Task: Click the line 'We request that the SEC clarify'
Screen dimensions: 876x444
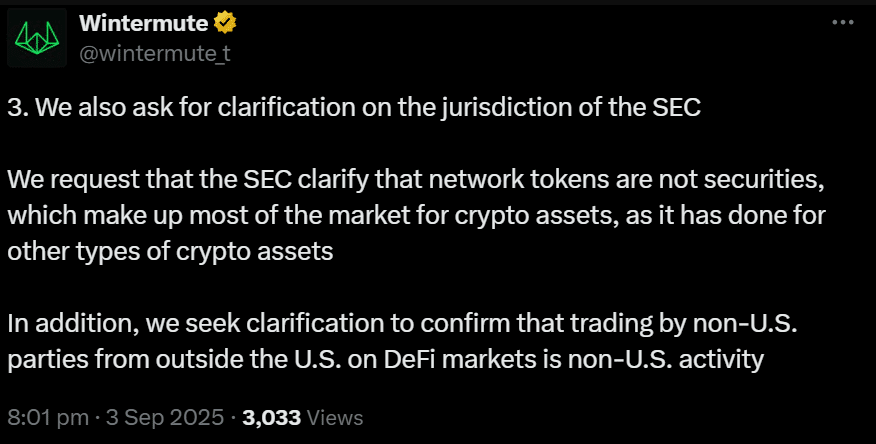Action: (416, 180)
